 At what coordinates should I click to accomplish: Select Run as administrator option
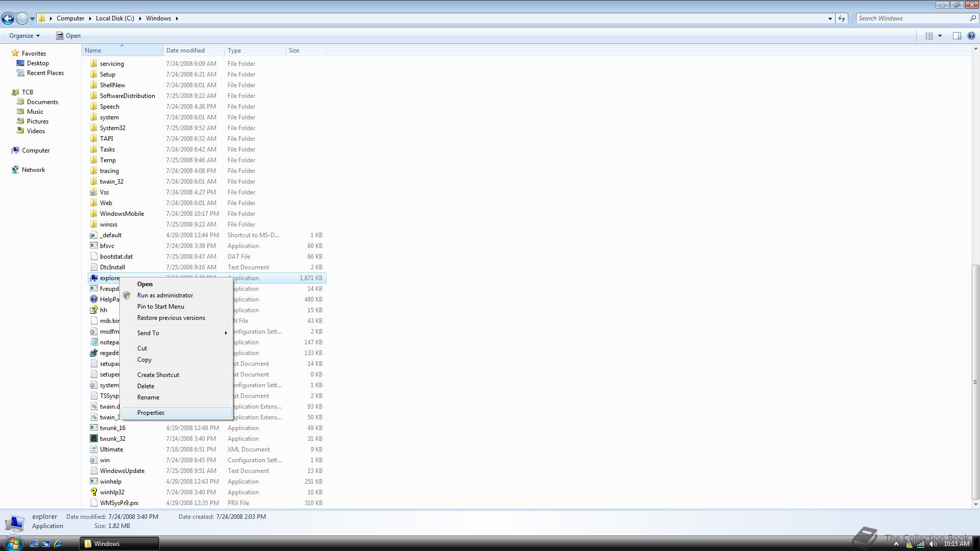(165, 295)
